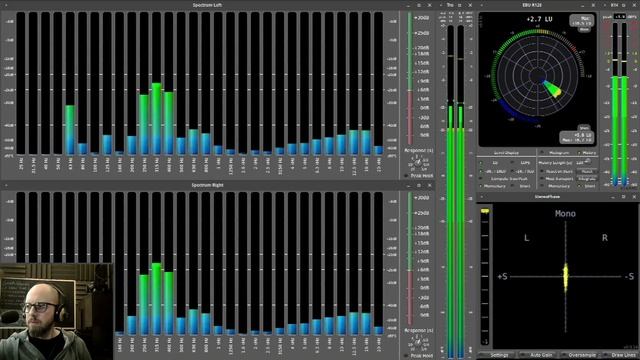This screenshot has width=640, height=360.
Task: Click the +S label in StereoPhase
Action: [x=502, y=277]
